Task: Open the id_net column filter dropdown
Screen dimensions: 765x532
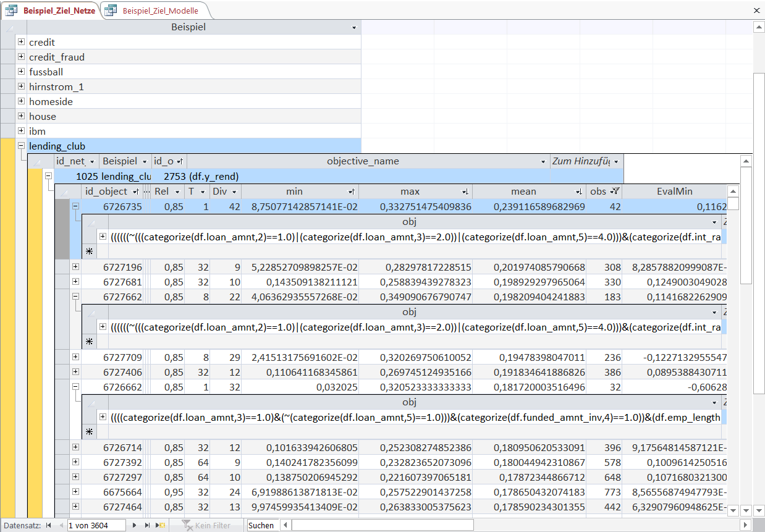Action: pos(93,161)
